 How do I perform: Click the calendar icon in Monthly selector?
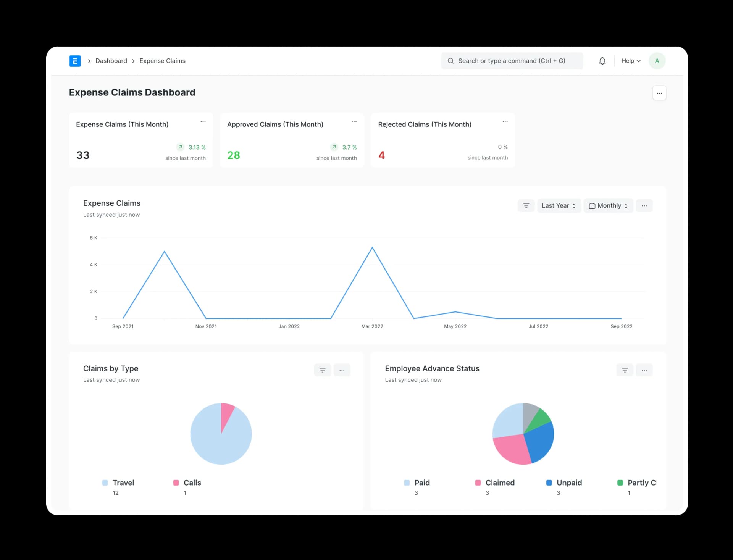(592, 206)
